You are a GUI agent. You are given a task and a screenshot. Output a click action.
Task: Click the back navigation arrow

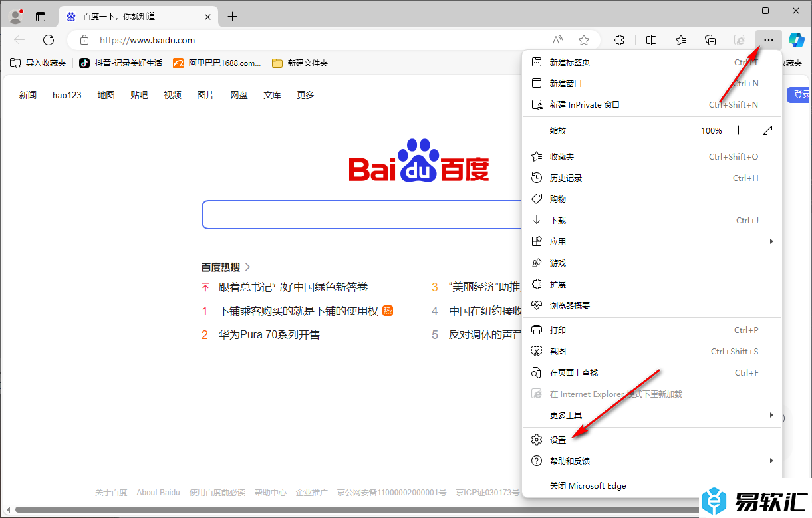tap(19, 40)
